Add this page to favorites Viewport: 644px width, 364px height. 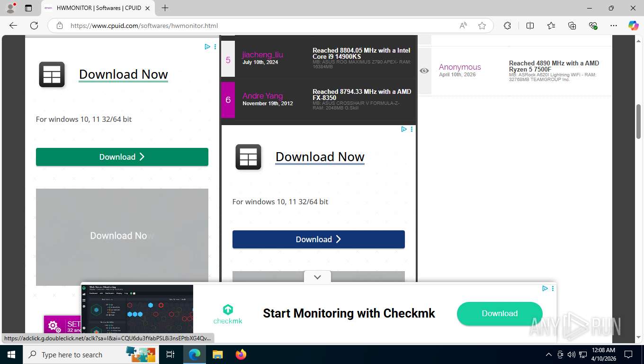[482, 26]
